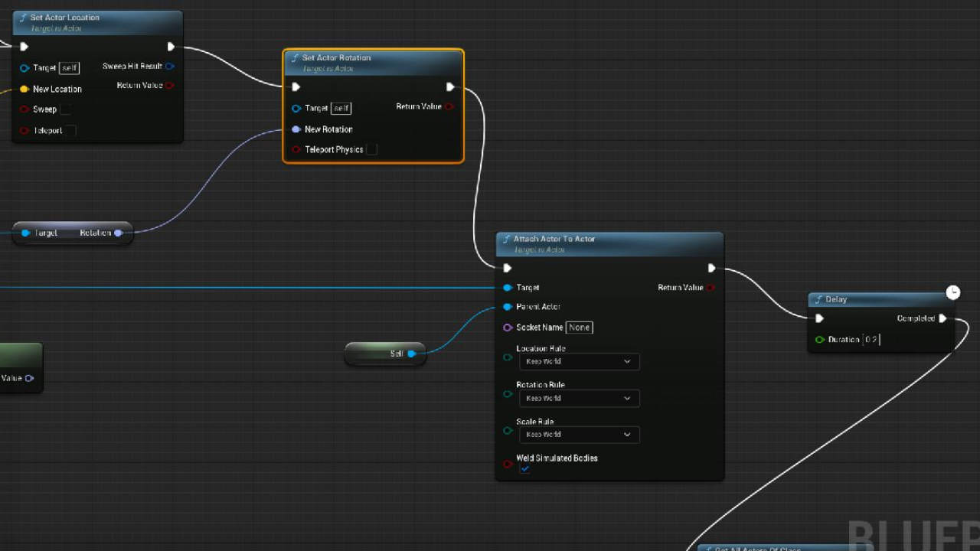Click the Socket Name field showing None
Viewport: 980px width, 551px height.
coord(580,328)
